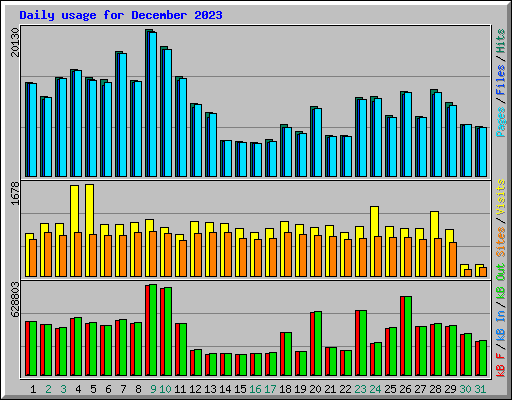Click day label 19 on the x-axis

click(x=300, y=389)
